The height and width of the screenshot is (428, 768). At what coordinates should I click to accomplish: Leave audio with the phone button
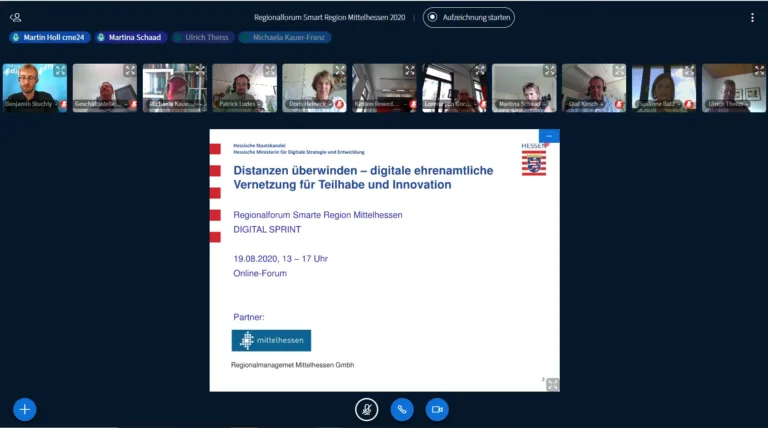[x=402, y=409]
